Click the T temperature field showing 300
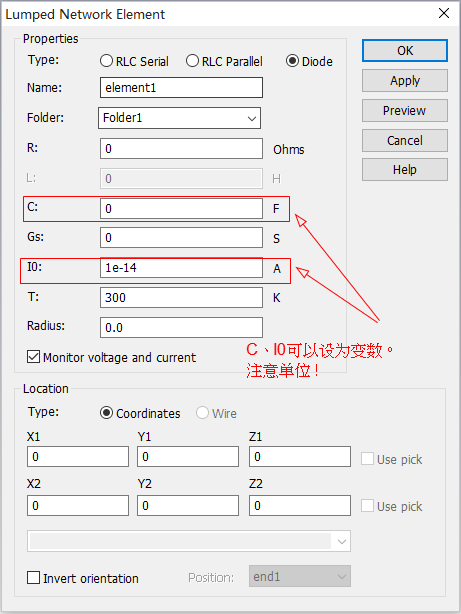The image size is (461, 614). [x=181, y=298]
